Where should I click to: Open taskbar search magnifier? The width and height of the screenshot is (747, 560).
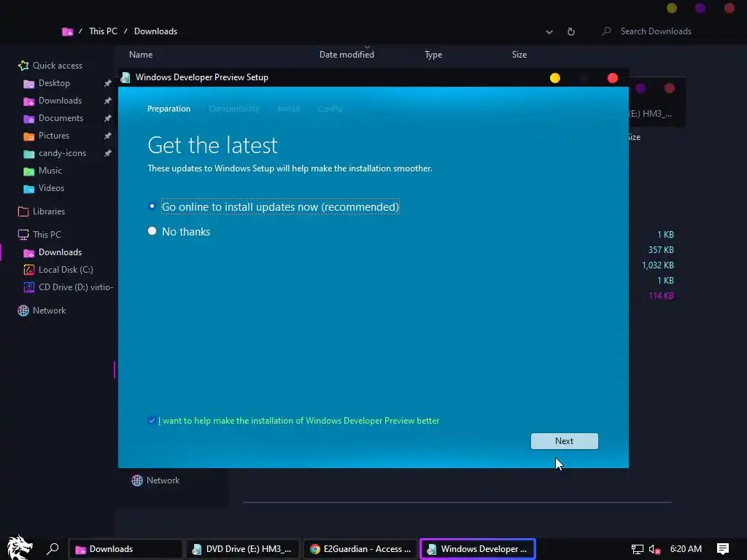[53, 549]
